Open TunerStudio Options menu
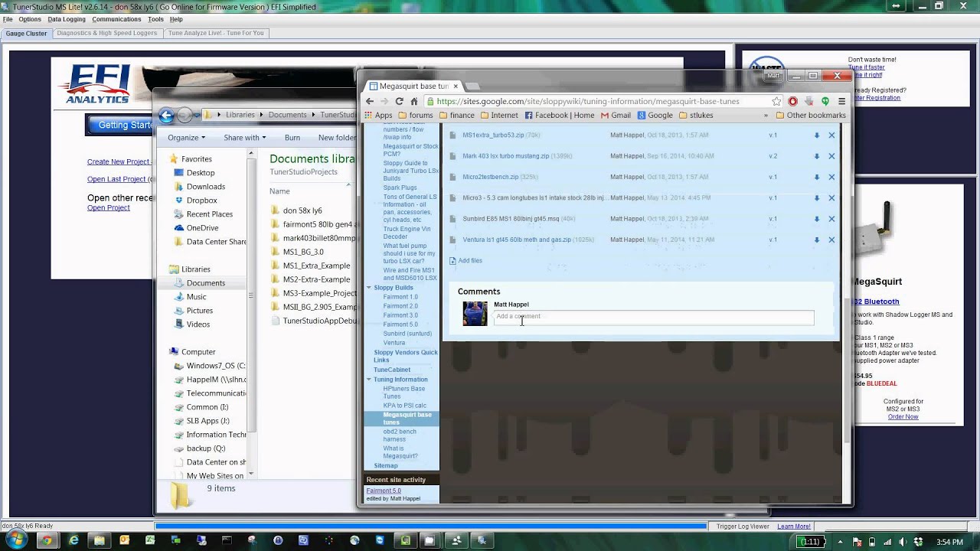 pos(30,19)
